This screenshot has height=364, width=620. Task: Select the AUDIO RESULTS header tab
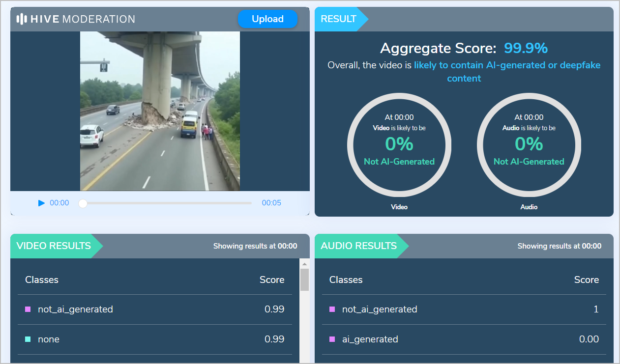pyautogui.click(x=361, y=246)
